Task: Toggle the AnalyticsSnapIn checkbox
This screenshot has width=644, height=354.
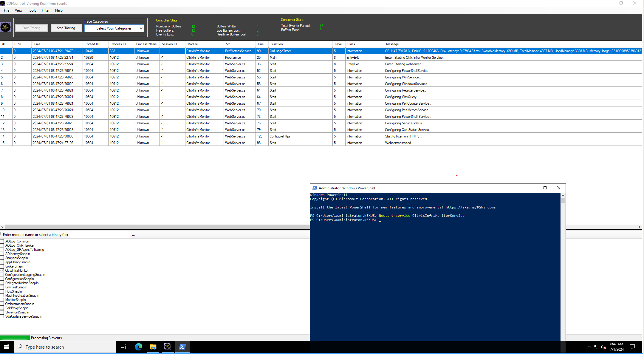Action: [3, 258]
